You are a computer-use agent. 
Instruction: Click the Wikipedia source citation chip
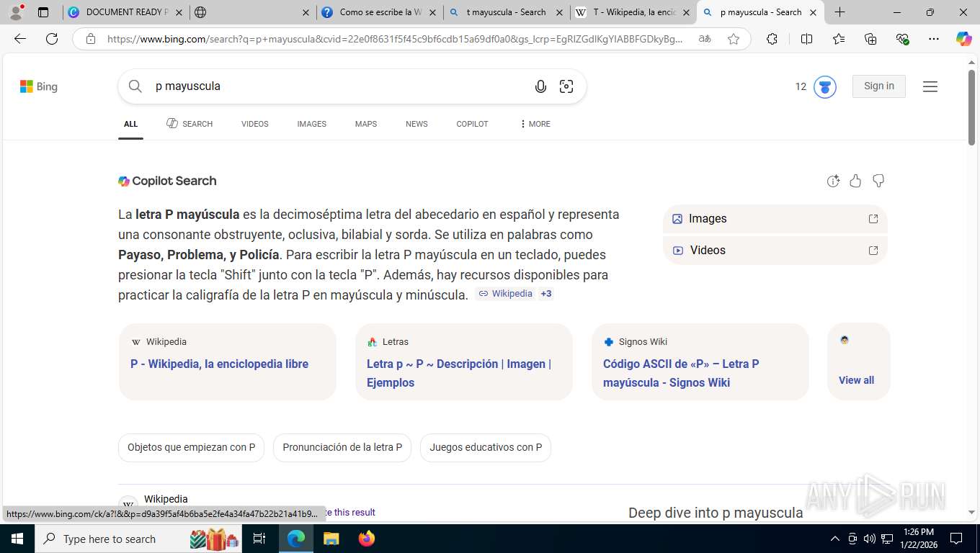coord(505,294)
